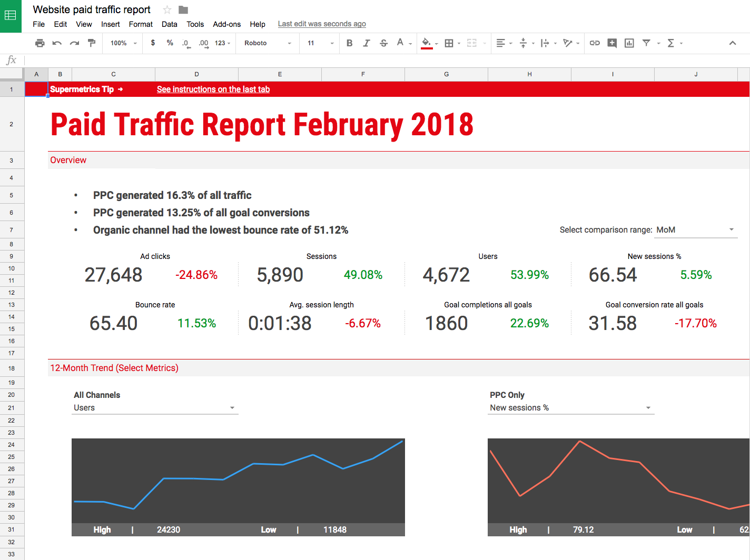
Task: Open the font size 11 dropdown
Action: [321, 43]
